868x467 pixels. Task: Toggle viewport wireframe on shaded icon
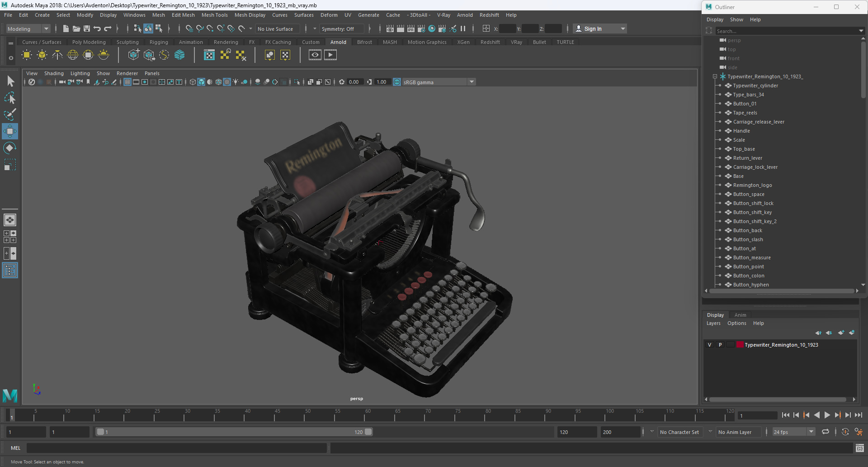pyautogui.click(x=218, y=82)
